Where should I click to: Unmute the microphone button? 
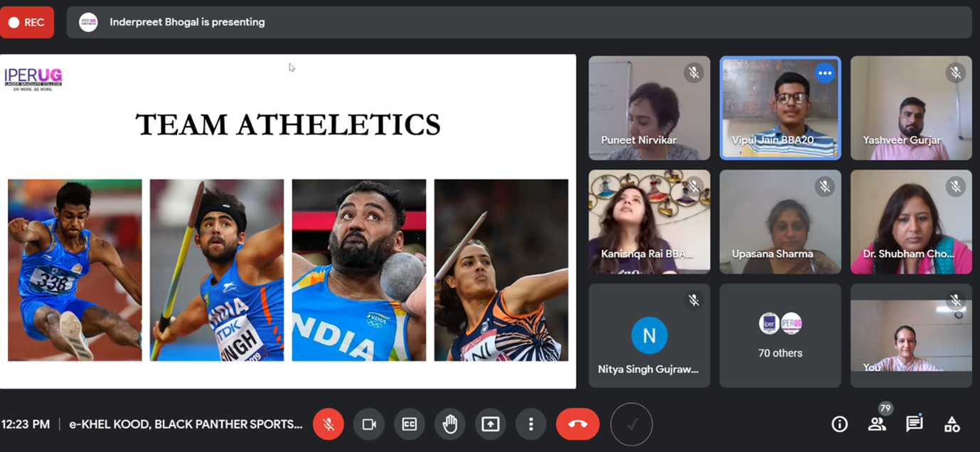coord(329,424)
